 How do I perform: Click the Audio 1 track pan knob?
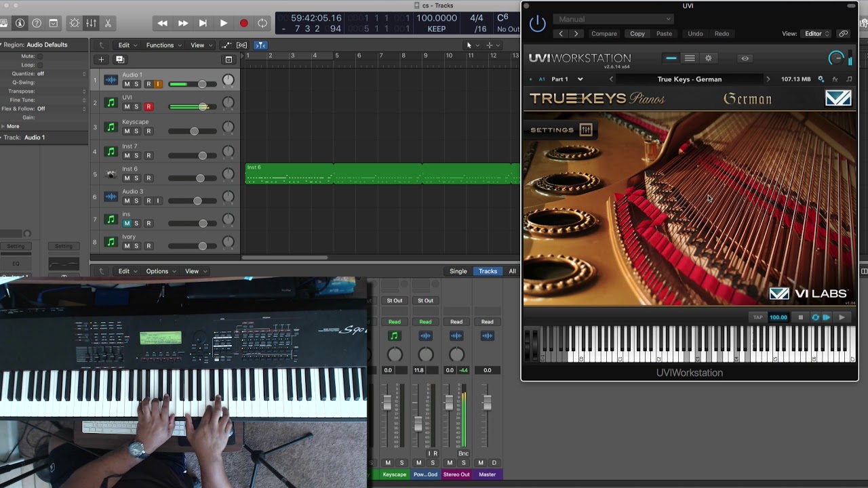pos(229,81)
